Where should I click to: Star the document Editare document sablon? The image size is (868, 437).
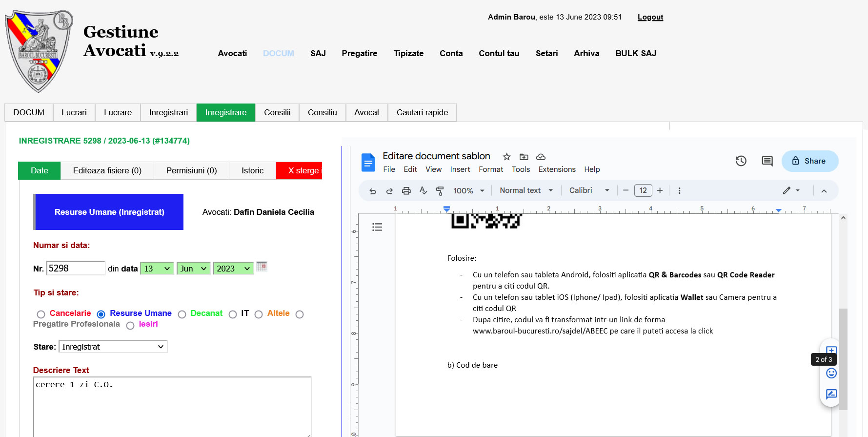[506, 157]
